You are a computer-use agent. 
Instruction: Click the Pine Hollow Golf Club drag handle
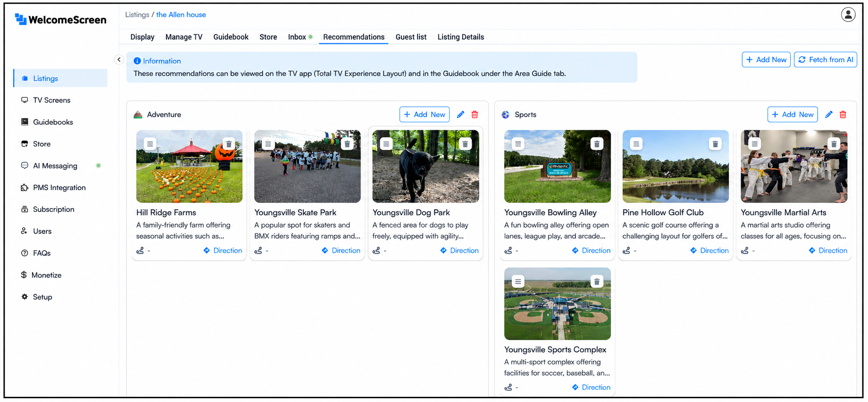coord(636,144)
